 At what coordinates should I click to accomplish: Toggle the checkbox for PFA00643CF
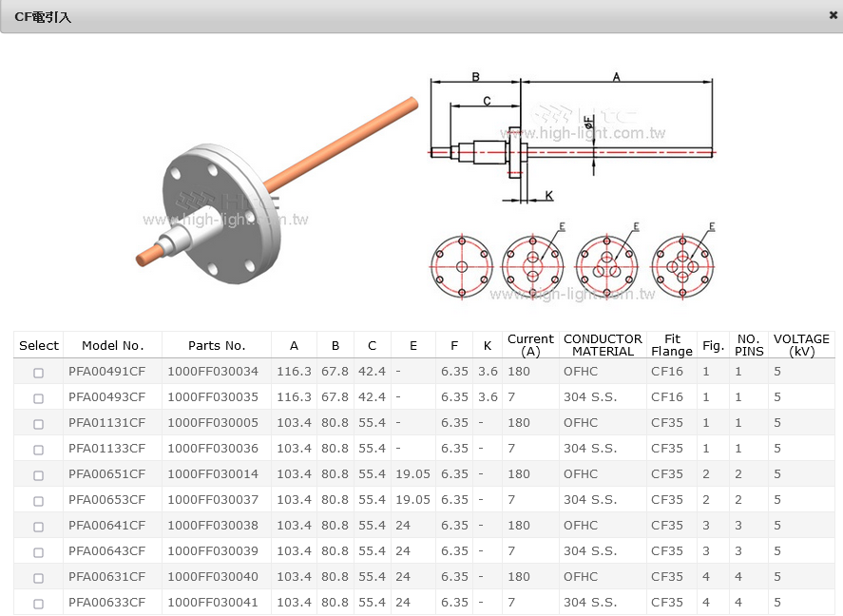pos(39,552)
